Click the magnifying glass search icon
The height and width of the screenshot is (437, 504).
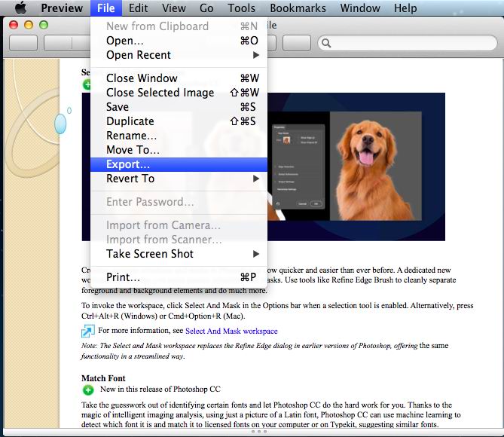tap(326, 43)
